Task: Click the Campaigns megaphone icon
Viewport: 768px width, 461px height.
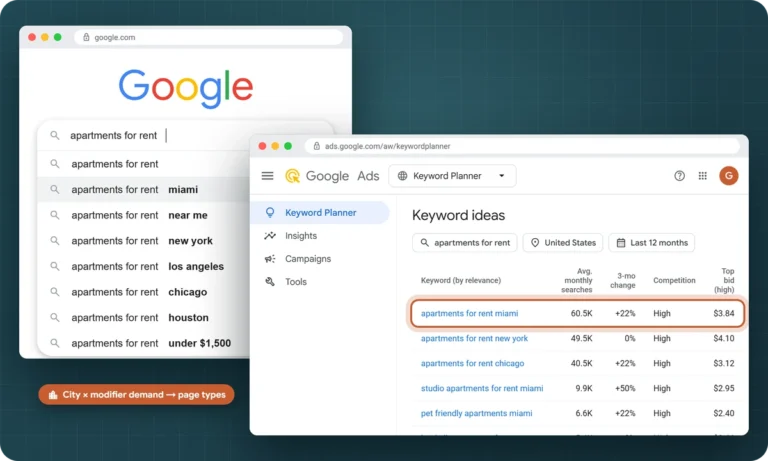Action: pyautogui.click(x=270, y=259)
